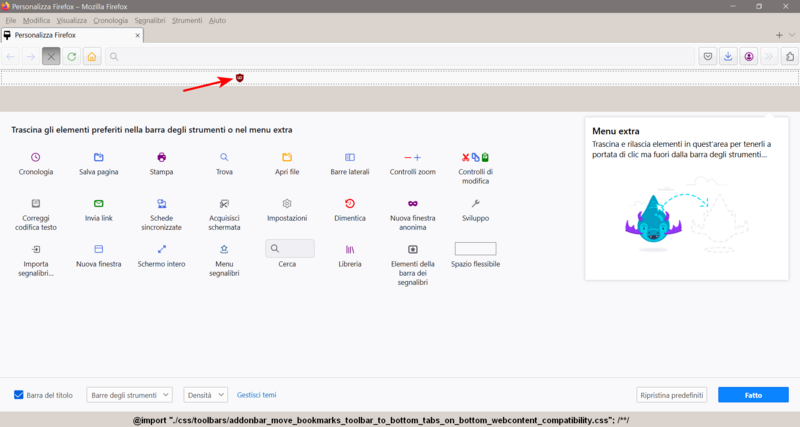Select the Apri file folder icon

(287, 157)
